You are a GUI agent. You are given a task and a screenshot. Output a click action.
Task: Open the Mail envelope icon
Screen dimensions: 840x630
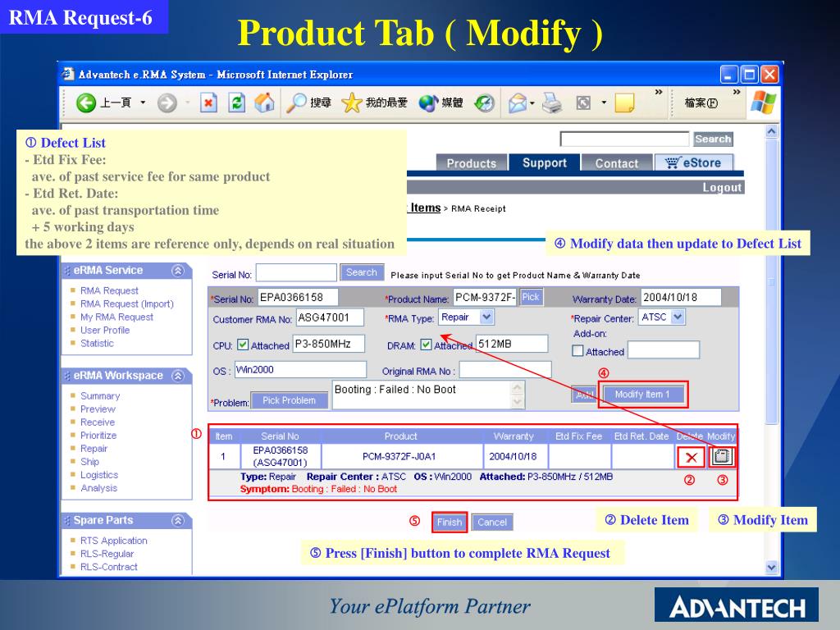tap(518, 103)
